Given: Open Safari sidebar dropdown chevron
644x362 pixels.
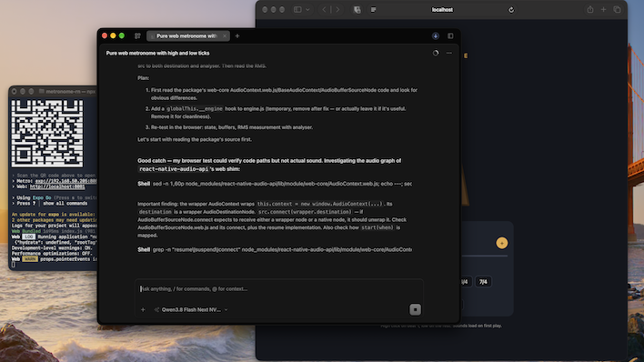Looking at the screenshot, I should click(307, 9).
